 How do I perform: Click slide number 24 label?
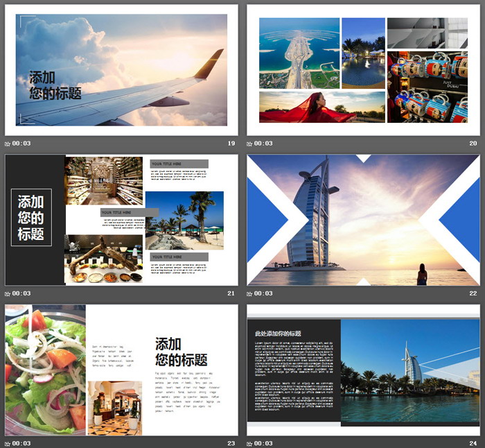click(x=473, y=443)
